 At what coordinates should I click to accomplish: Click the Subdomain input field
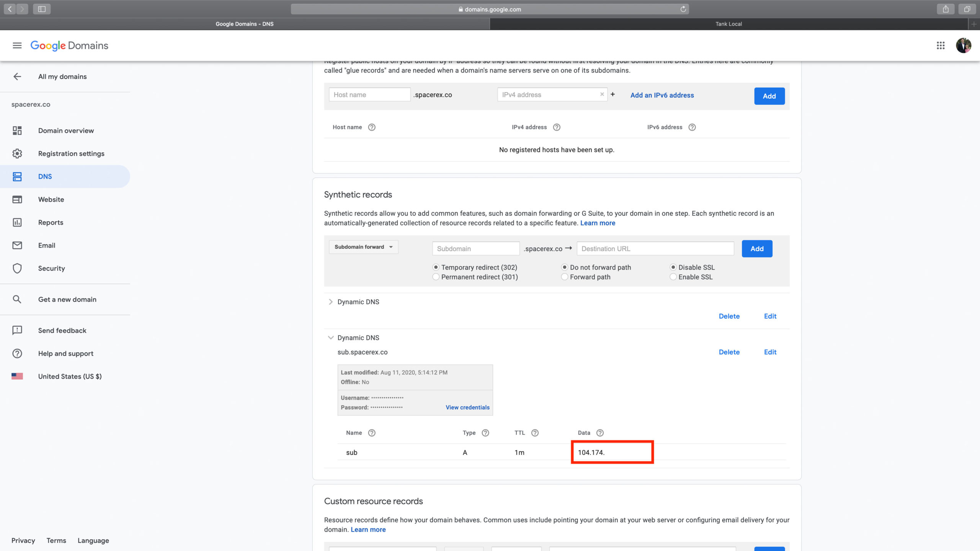tap(476, 249)
